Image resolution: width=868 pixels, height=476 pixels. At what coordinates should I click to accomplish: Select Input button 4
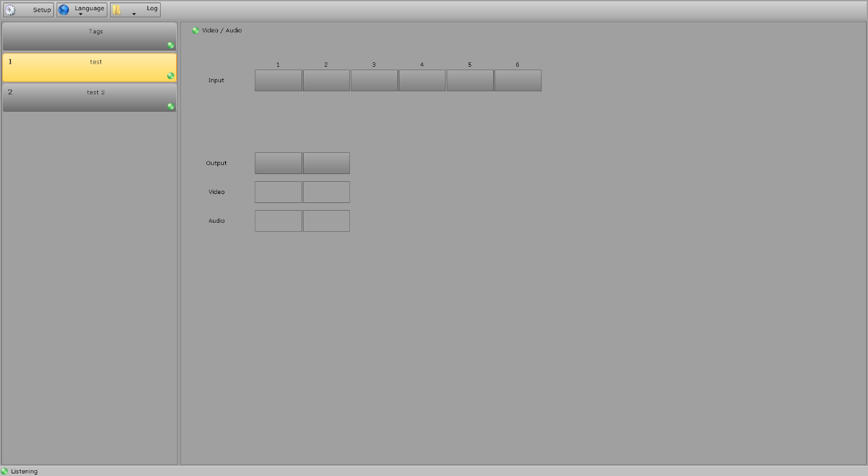pos(422,80)
